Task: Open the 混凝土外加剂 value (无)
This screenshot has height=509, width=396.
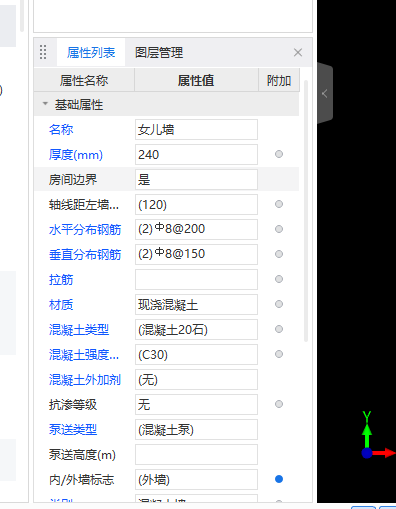Action: (196, 380)
